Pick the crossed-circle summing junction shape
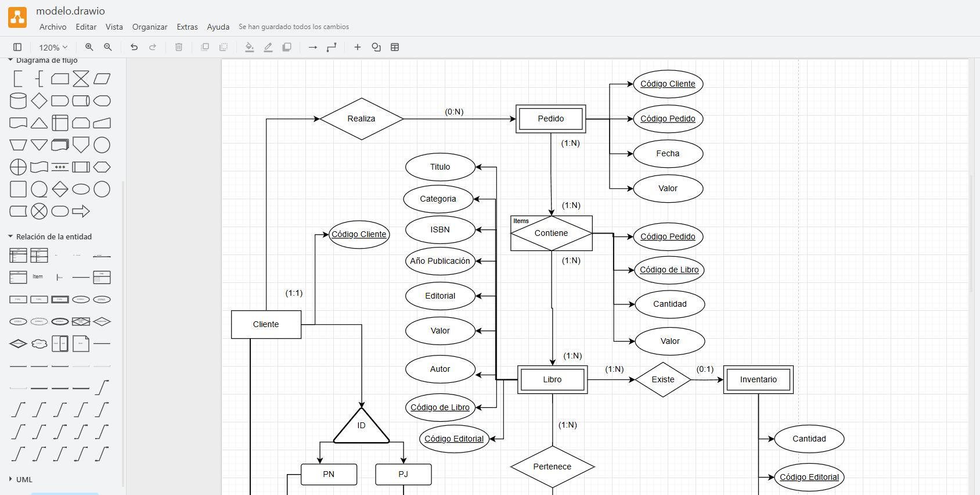 (39, 211)
